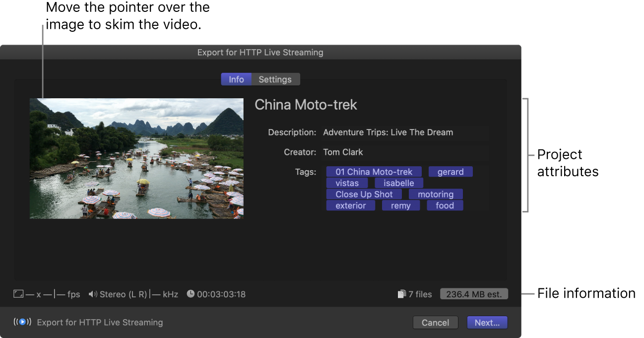Switch to the Settings tab
This screenshot has width=644, height=338.
(275, 79)
